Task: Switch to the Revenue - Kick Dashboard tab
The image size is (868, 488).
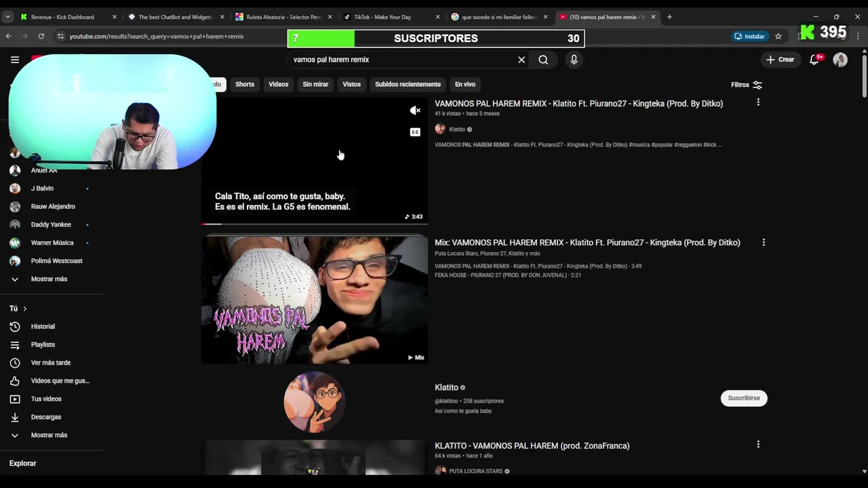Action: click(62, 17)
